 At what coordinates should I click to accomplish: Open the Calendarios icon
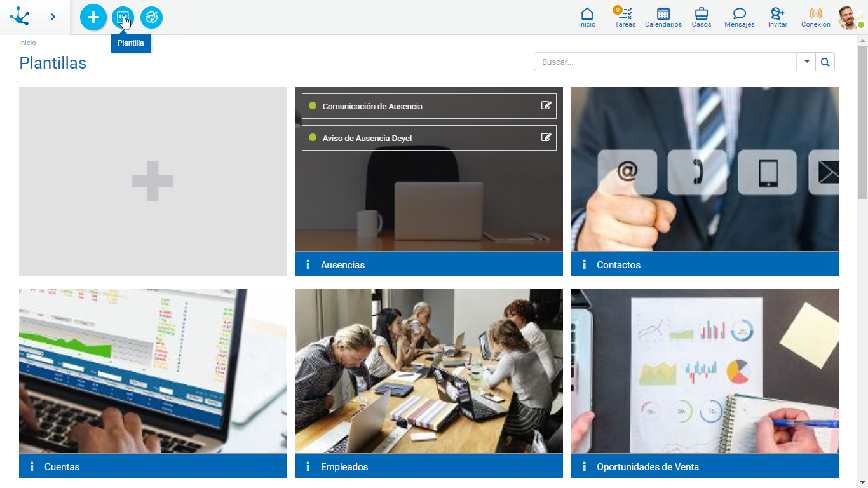(663, 17)
